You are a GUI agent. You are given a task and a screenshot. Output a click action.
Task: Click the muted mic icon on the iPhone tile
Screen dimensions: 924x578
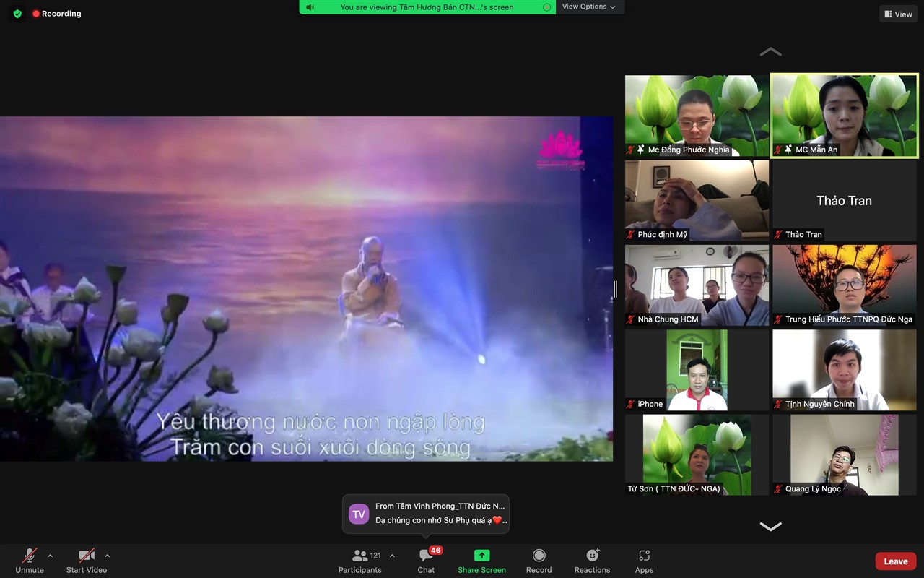(632, 404)
